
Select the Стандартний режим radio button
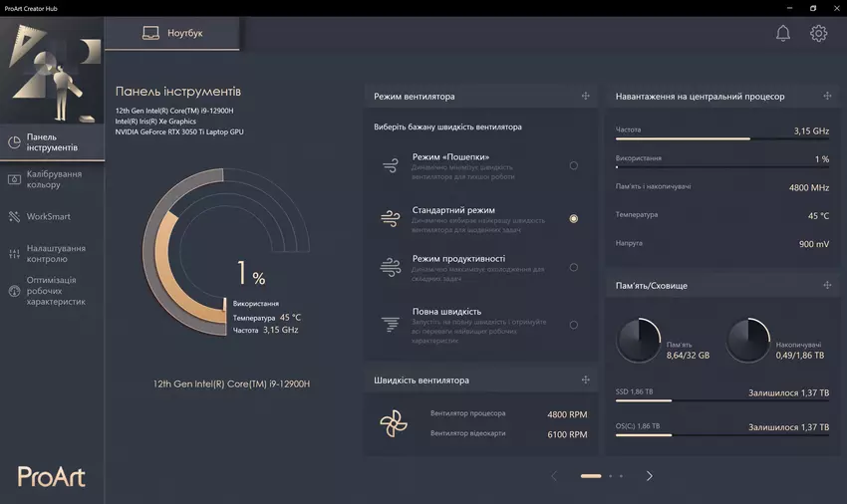point(573,218)
